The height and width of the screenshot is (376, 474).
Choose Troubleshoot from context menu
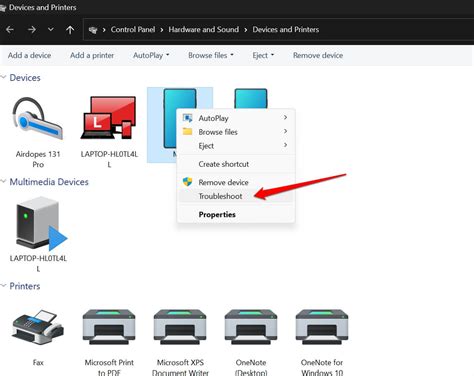click(x=236, y=196)
